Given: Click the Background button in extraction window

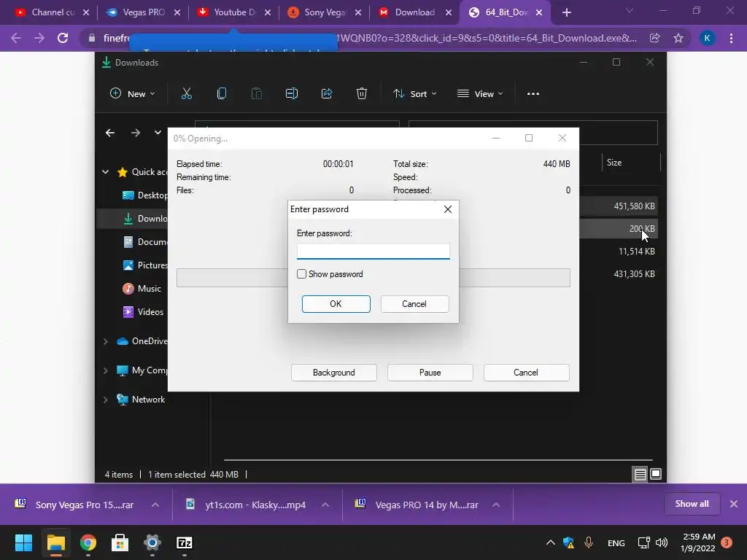Looking at the screenshot, I should [334, 373].
